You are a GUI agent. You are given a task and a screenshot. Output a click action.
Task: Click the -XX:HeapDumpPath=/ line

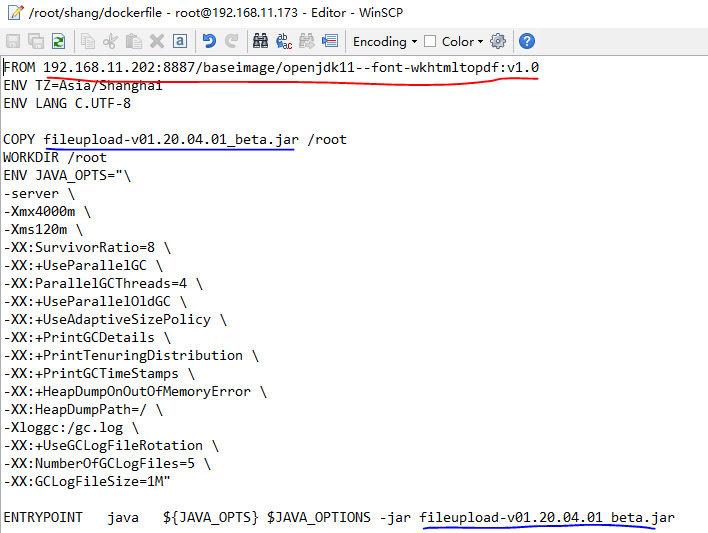pyautogui.click(x=83, y=410)
